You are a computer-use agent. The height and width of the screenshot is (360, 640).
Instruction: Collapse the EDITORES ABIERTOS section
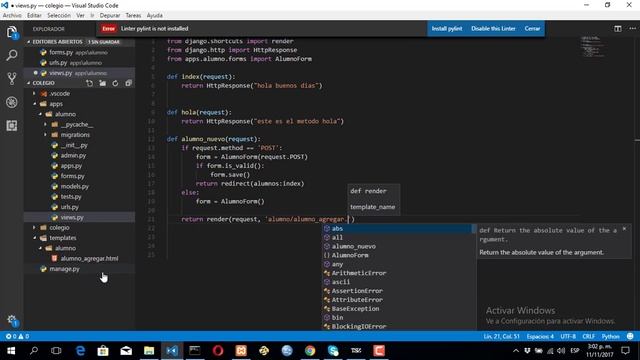(79, 42)
